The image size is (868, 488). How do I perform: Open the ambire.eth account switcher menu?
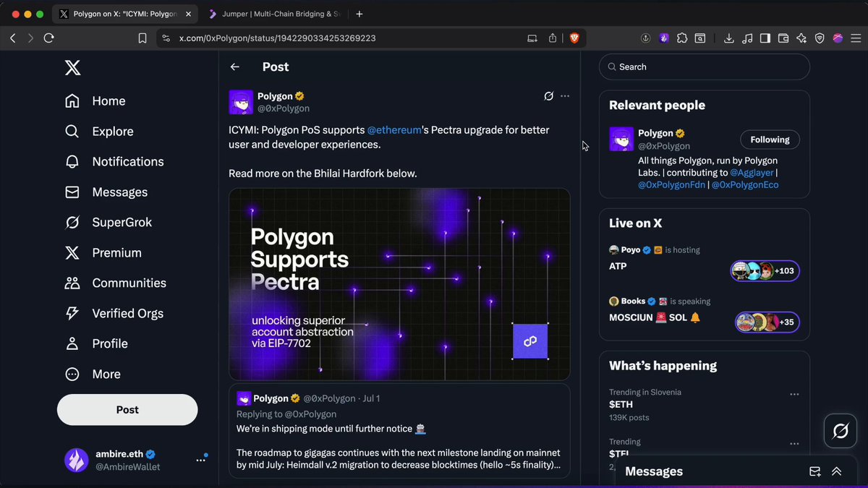[200, 460]
